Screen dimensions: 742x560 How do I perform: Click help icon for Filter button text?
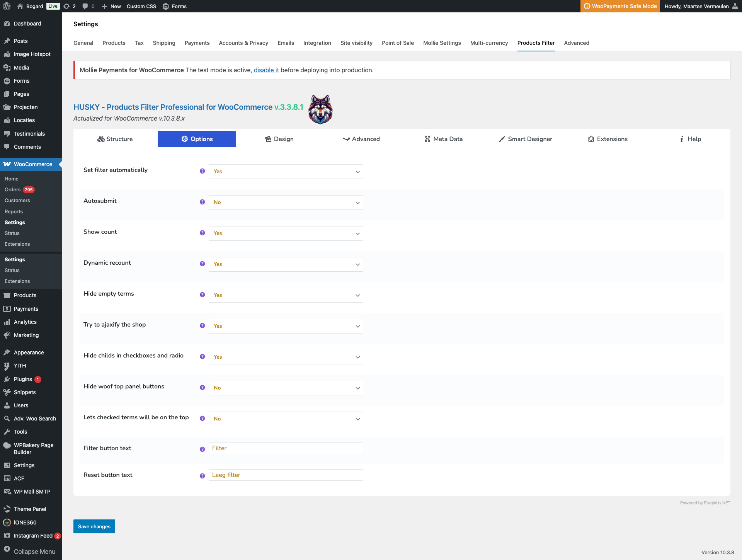(202, 449)
